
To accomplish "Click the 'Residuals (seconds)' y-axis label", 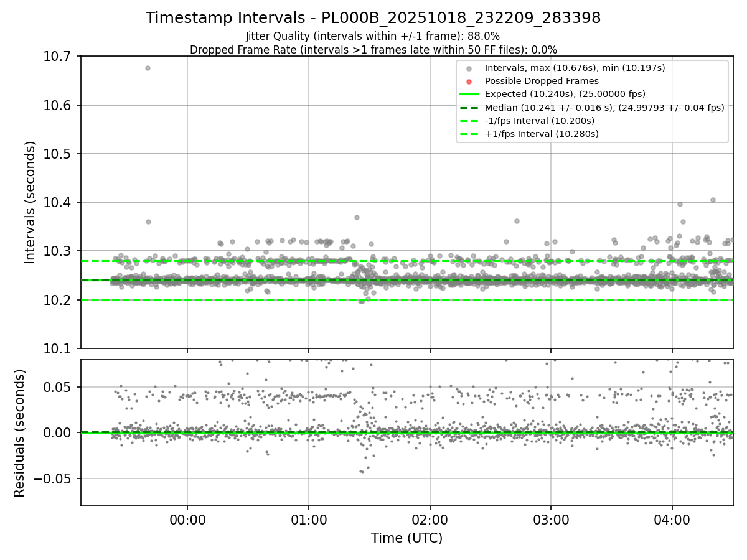I will pos(20,432).
